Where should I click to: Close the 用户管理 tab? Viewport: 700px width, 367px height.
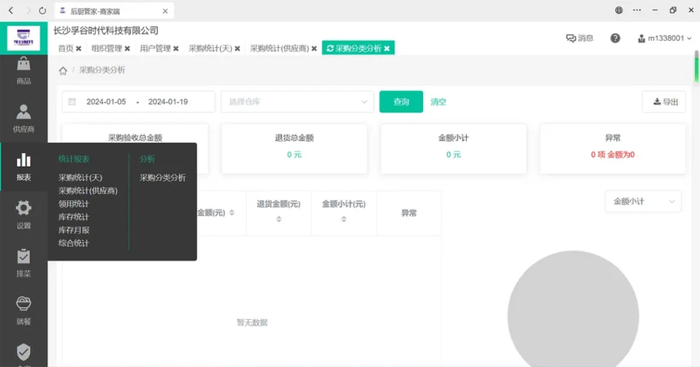pos(176,49)
